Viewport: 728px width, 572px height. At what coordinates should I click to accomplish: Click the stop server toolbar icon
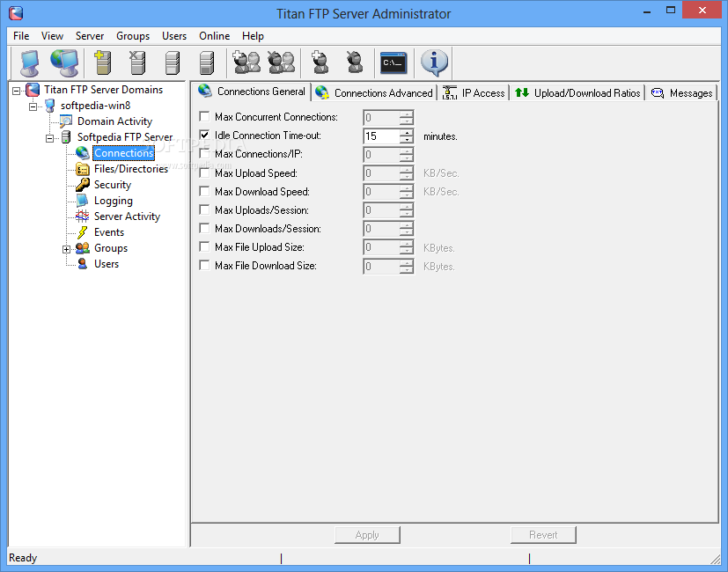(x=207, y=62)
